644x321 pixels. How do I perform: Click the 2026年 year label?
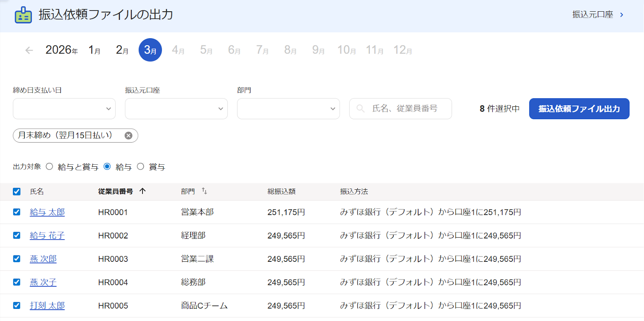click(x=62, y=50)
